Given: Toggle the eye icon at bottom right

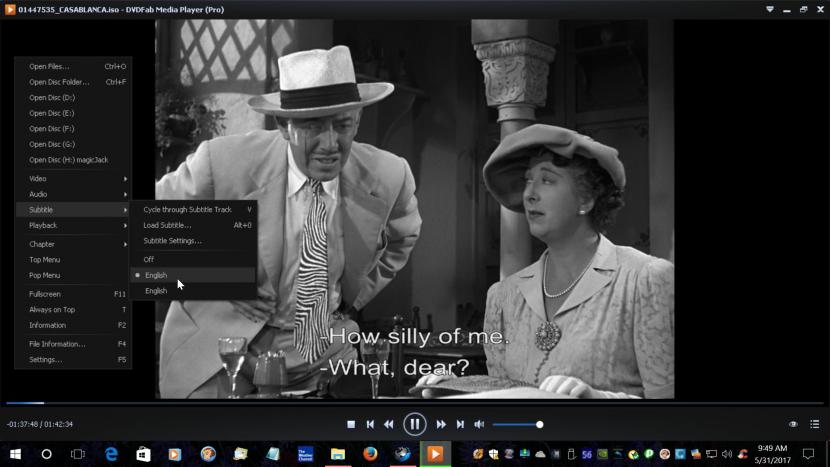Looking at the screenshot, I should tap(793, 424).
